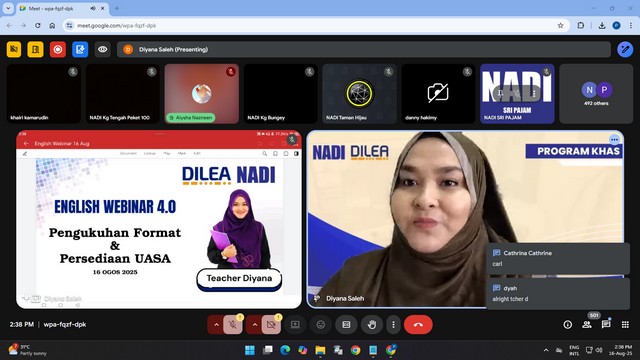Open the 492 others participants tile
640x360 pixels.
pos(596,94)
